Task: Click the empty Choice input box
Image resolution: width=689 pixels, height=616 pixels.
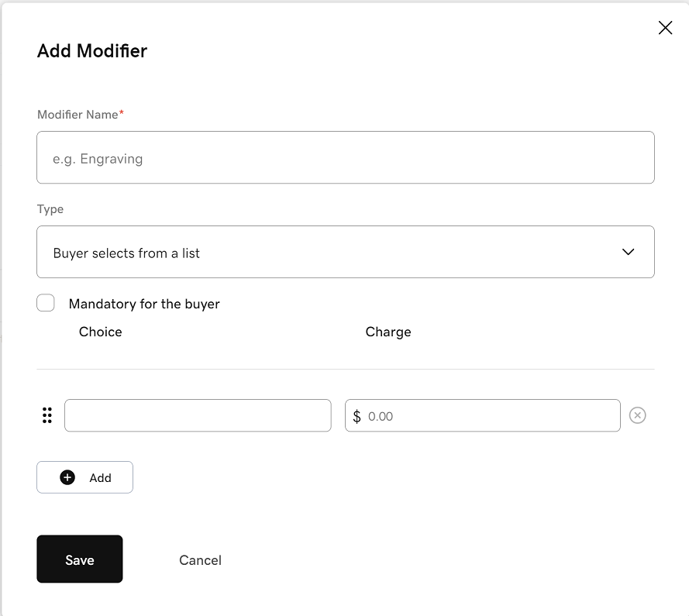Action: click(198, 415)
